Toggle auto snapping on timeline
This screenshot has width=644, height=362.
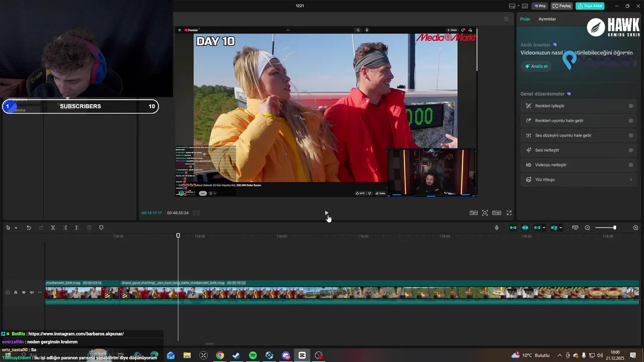525,228
